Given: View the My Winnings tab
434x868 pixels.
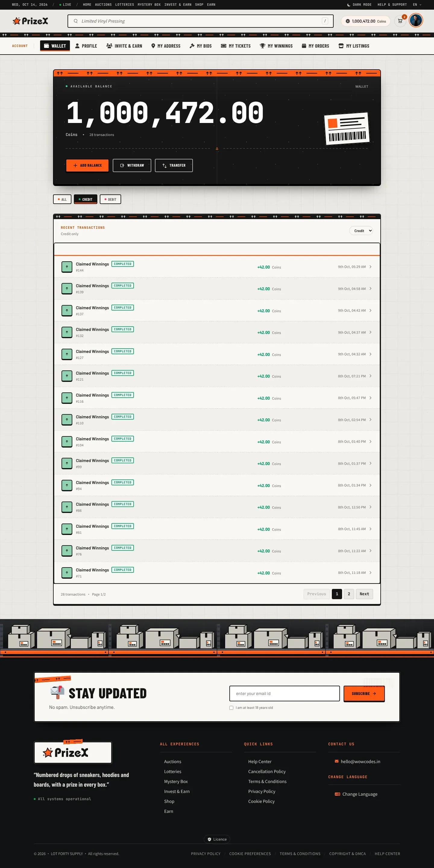Looking at the screenshot, I should [x=276, y=46].
